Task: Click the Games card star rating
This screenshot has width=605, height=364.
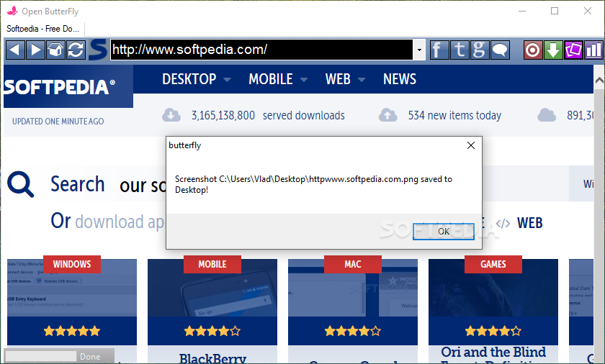Action: [493, 331]
